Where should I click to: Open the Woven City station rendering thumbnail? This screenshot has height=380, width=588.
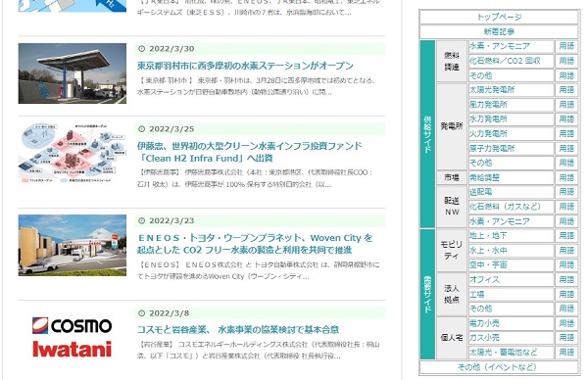(72, 246)
